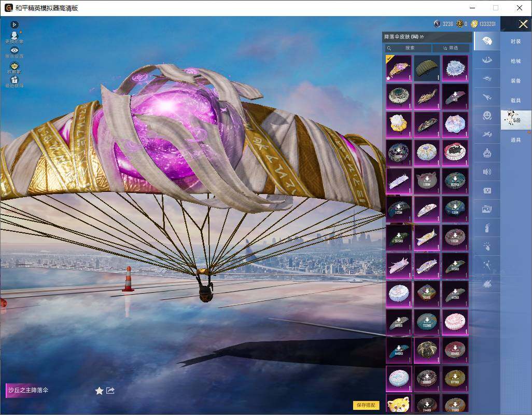Select the face sticker category icon

(487, 191)
